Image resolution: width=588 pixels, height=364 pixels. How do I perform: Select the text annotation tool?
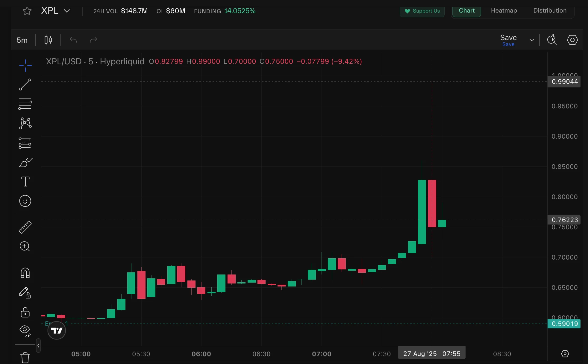25,181
